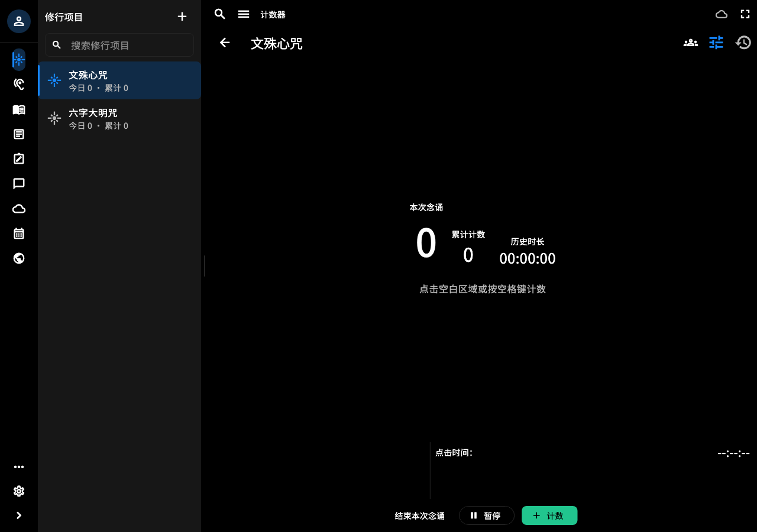The height and width of the screenshot is (532, 757).
Task: Open the filled cloud icon in navigation rail
Action: 19,209
